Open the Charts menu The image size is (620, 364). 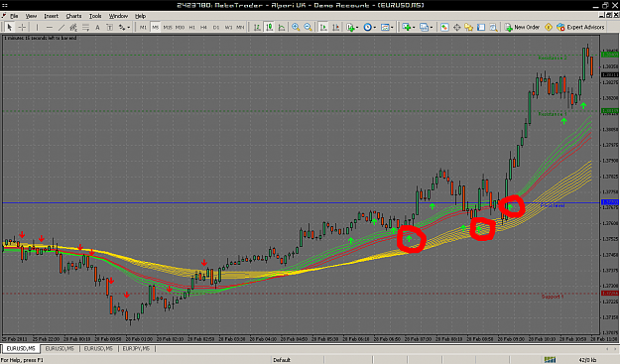[x=73, y=16]
